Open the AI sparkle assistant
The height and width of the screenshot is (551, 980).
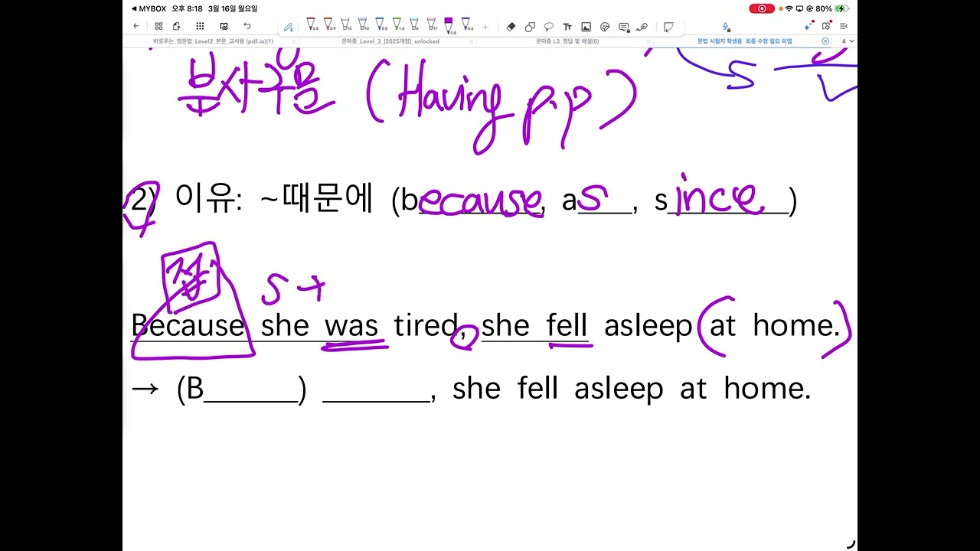[808, 27]
